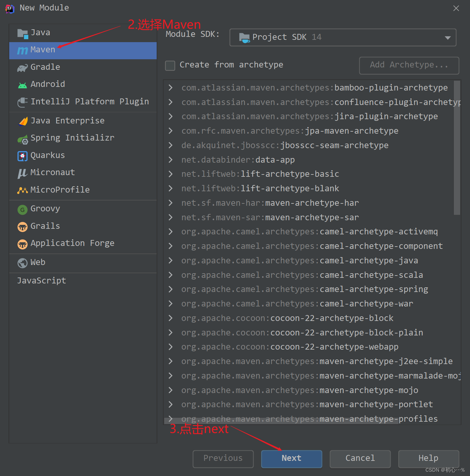Choose Android in module list
The image size is (470, 476).
click(83, 85)
